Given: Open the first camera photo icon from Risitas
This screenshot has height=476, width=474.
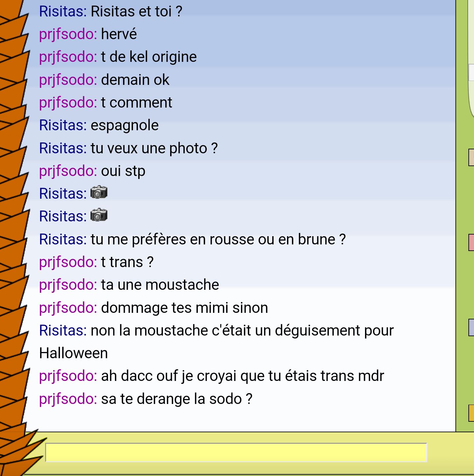Looking at the screenshot, I should pos(99,192).
